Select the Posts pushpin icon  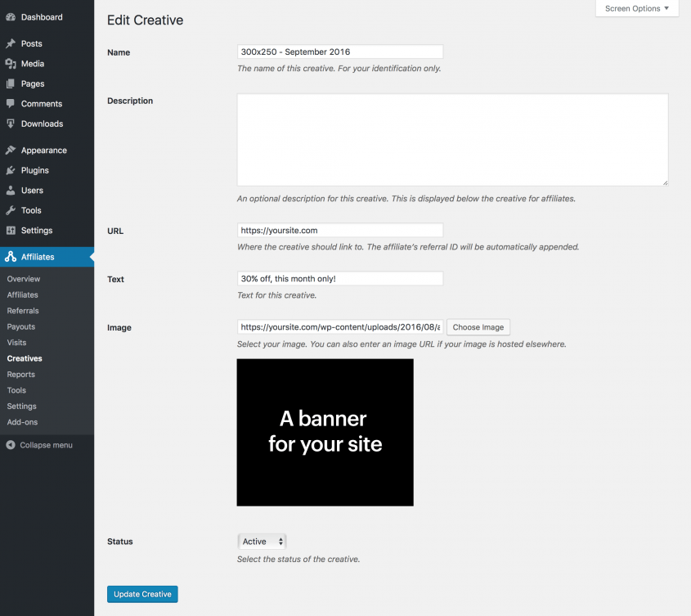click(11, 43)
